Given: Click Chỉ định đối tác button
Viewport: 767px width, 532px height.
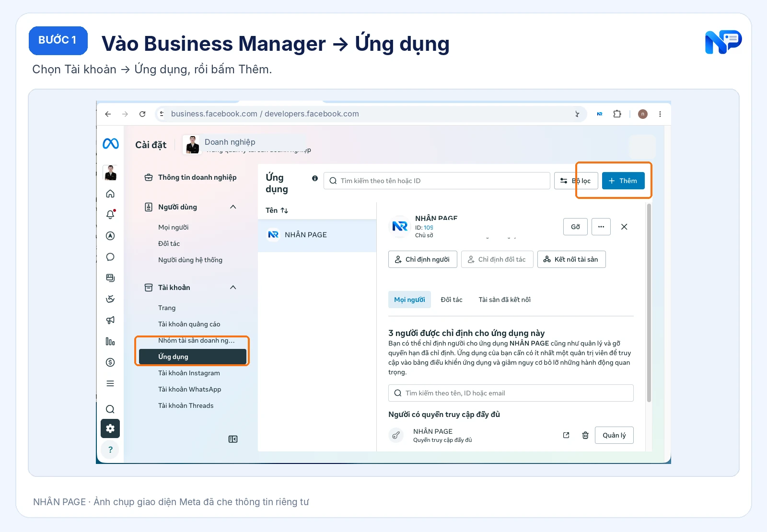Looking at the screenshot, I should [497, 259].
